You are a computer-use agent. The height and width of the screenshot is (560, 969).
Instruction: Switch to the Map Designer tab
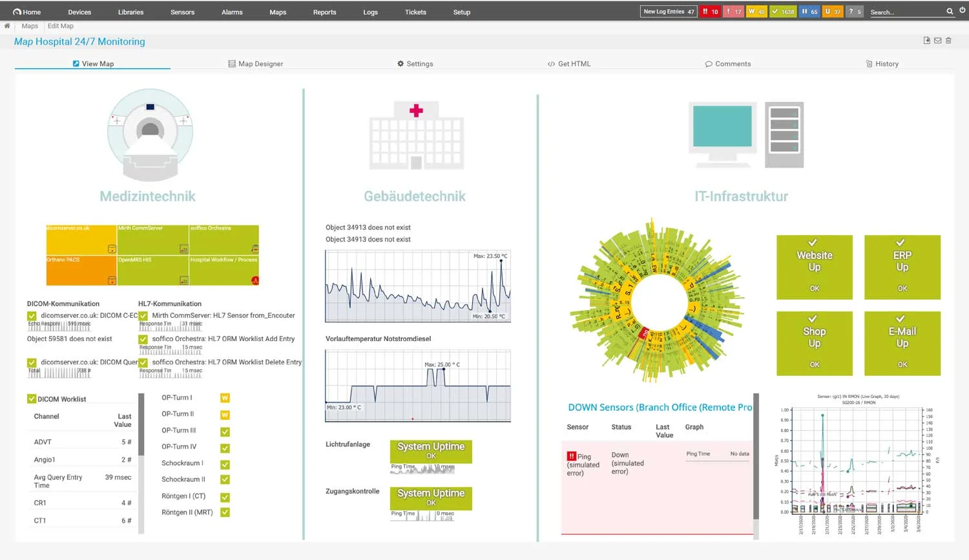point(256,64)
